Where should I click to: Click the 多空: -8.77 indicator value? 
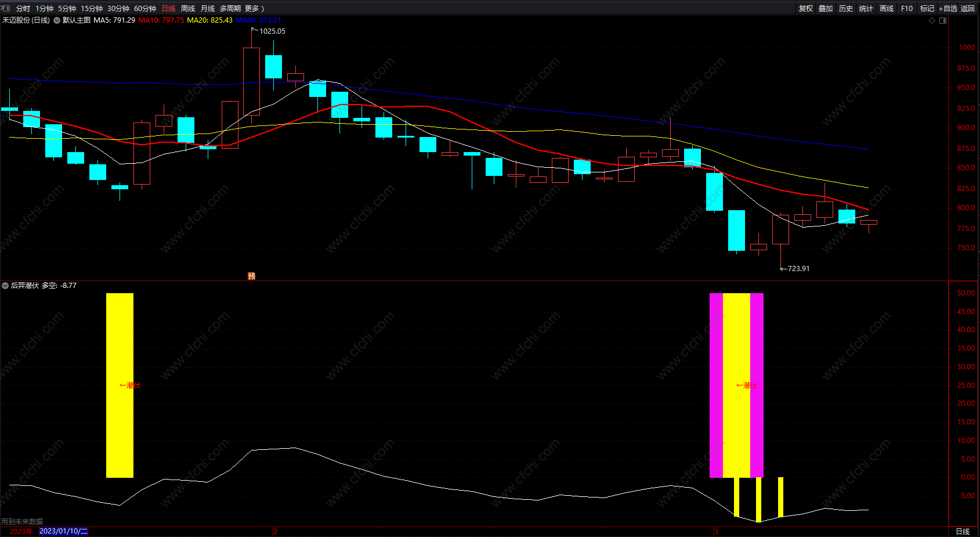[x=59, y=286]
